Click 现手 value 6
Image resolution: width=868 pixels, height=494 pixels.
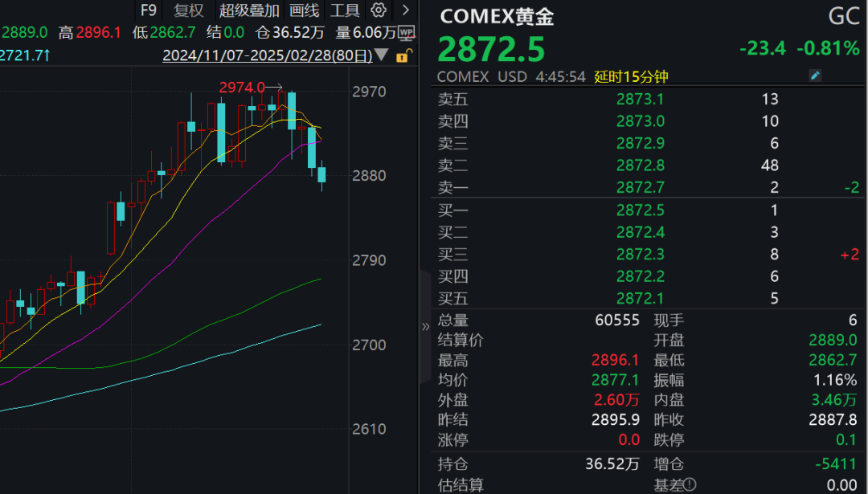(853, 320)
